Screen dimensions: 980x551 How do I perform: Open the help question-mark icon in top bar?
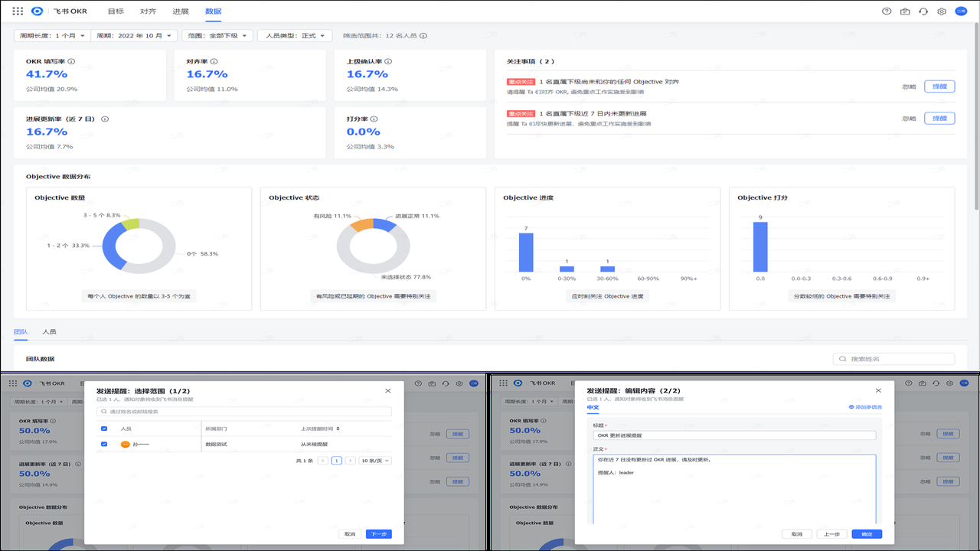[887, 11]
